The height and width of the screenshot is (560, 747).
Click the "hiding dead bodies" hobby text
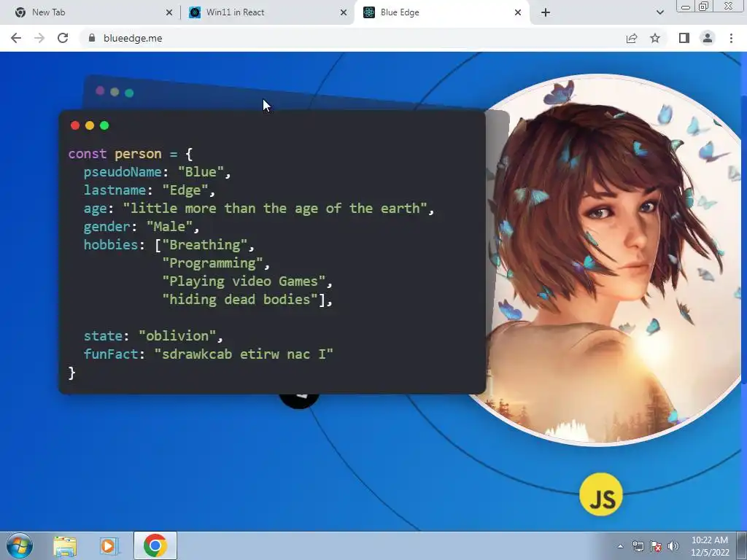[x=240, y=300]
